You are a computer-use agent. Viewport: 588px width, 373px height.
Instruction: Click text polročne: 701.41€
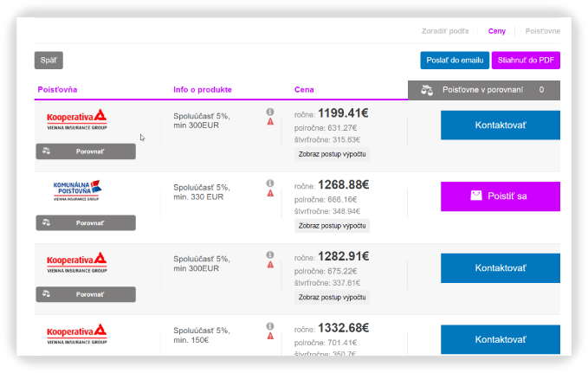(326, 343)
